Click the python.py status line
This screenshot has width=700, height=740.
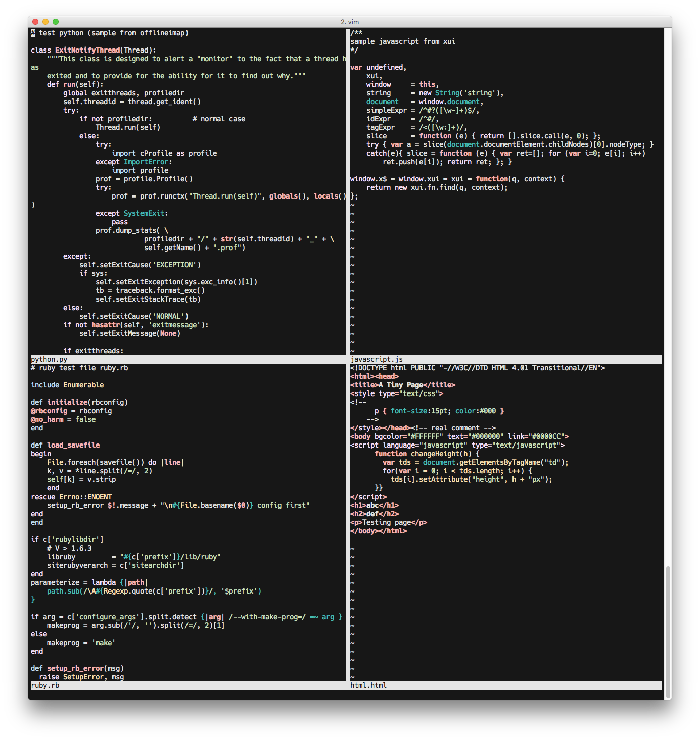click(188, 359)
